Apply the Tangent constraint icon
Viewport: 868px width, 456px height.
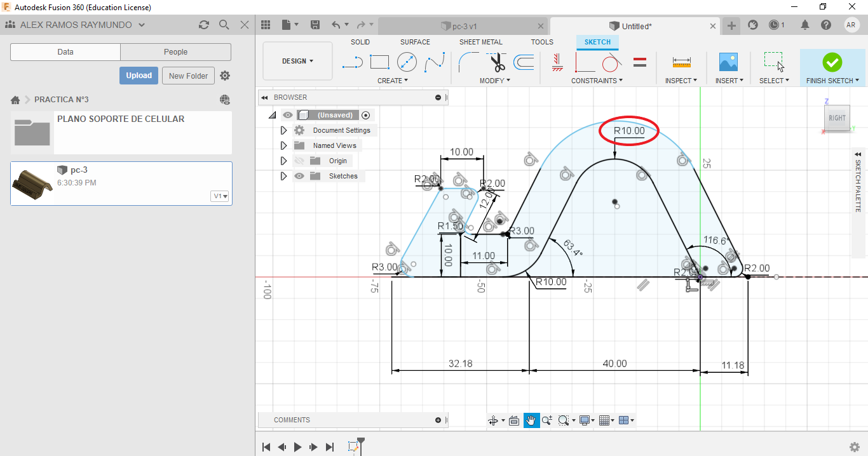click(x=611, y=62)
